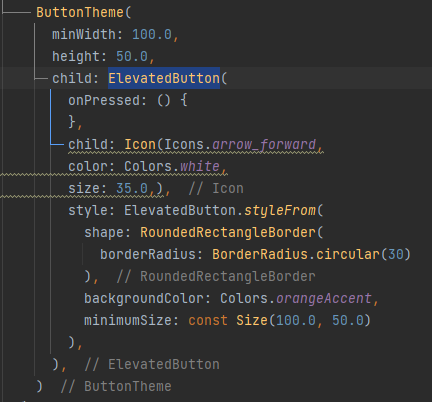
Task: Click the ButtonTheme constructor name at top
Action: coord(80,12)
